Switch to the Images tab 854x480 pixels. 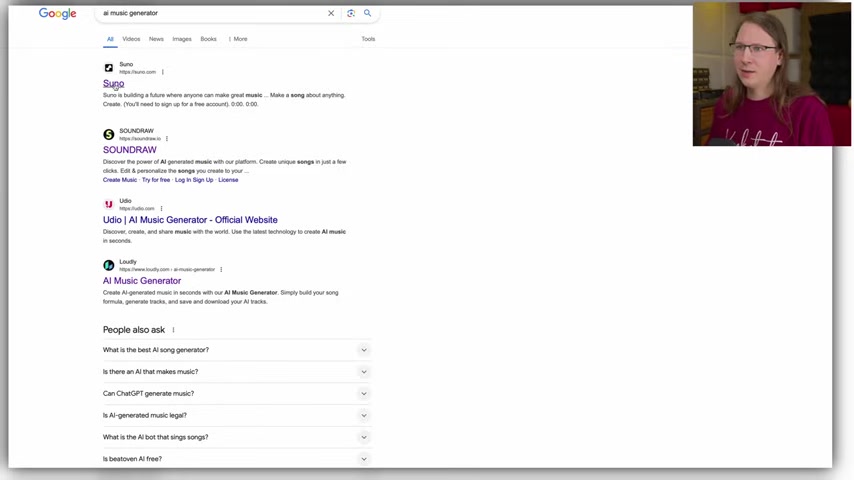tap(182, 39)
